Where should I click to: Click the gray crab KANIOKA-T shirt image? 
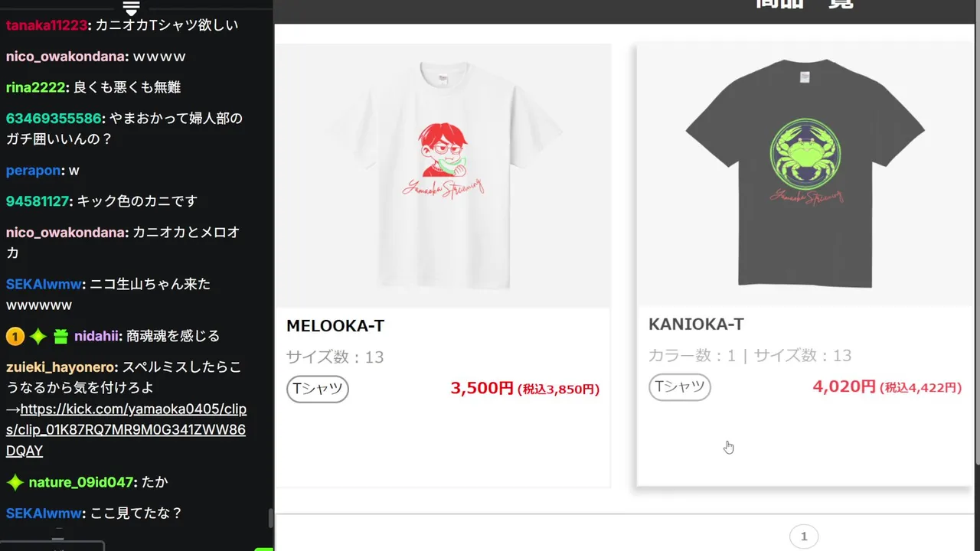[x=805, y=174]
